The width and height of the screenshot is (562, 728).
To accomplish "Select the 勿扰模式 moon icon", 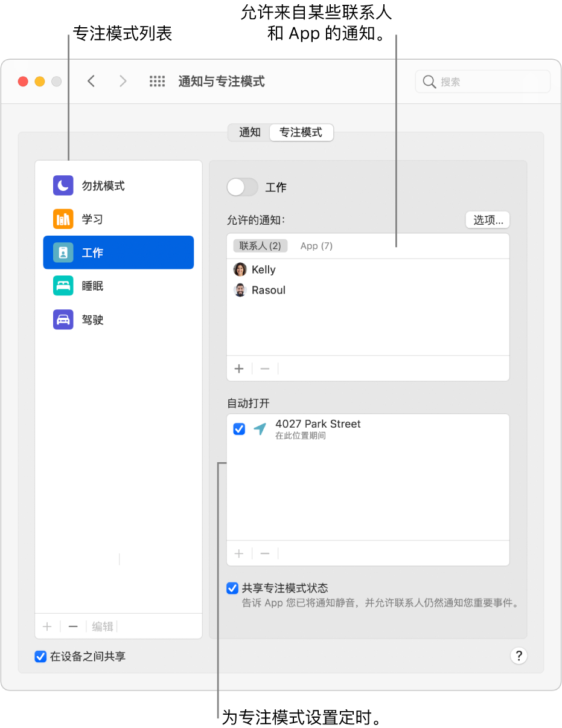I will tap(63, 185).
